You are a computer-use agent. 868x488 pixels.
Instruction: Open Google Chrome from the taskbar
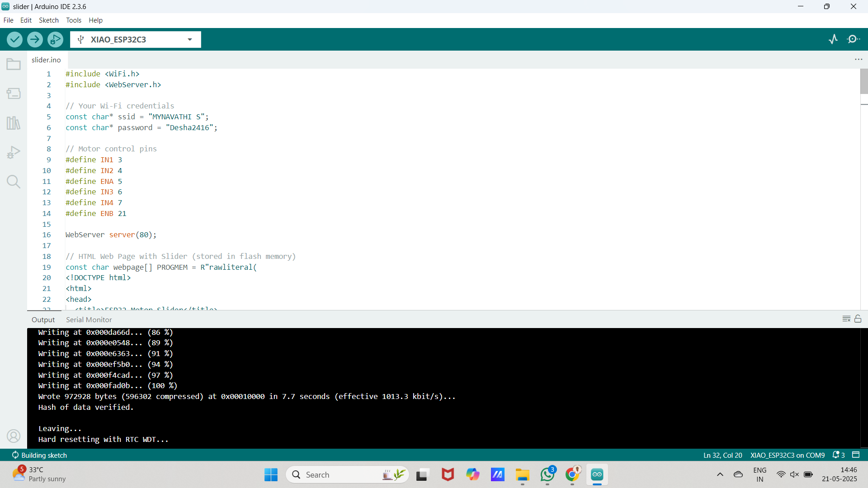point(572,474)
